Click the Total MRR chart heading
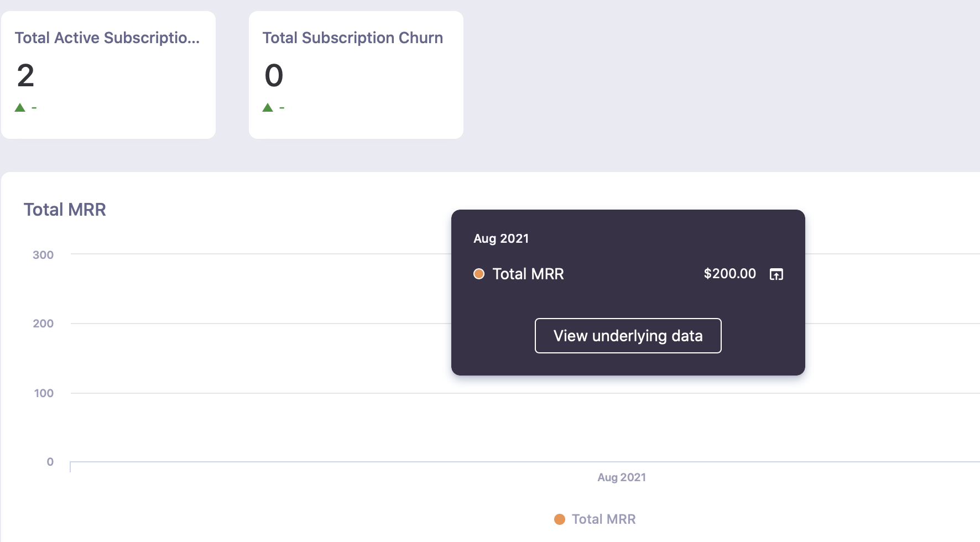 point(65,210)
